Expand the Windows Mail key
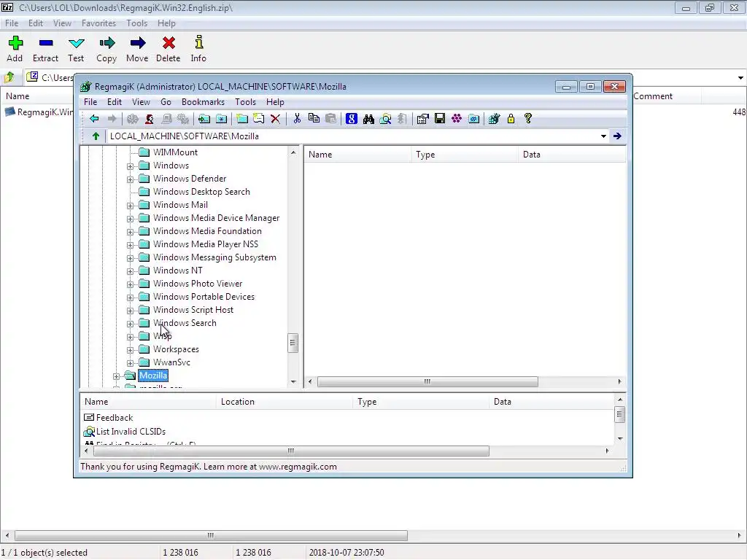Viewport: 747px width, 560px height. coord(130,205)
